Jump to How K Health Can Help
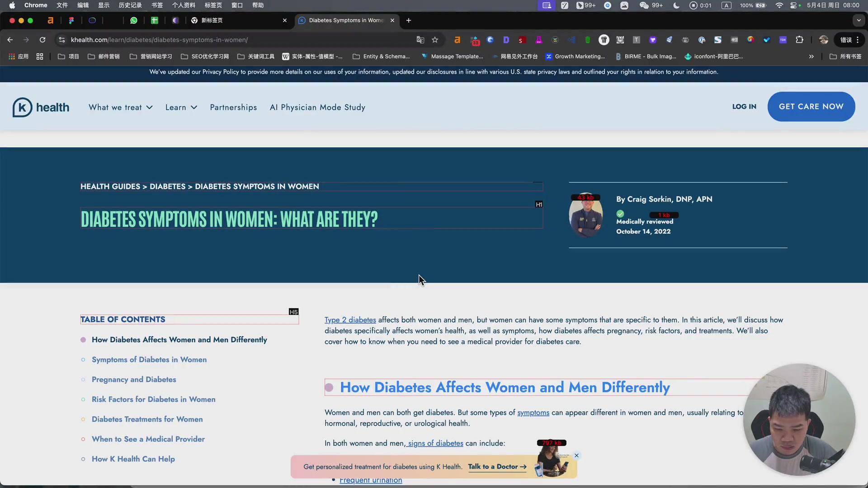Image resolution: width=868 pixels, height=488 pixels. pyautogui.click(x=133, y=459)
